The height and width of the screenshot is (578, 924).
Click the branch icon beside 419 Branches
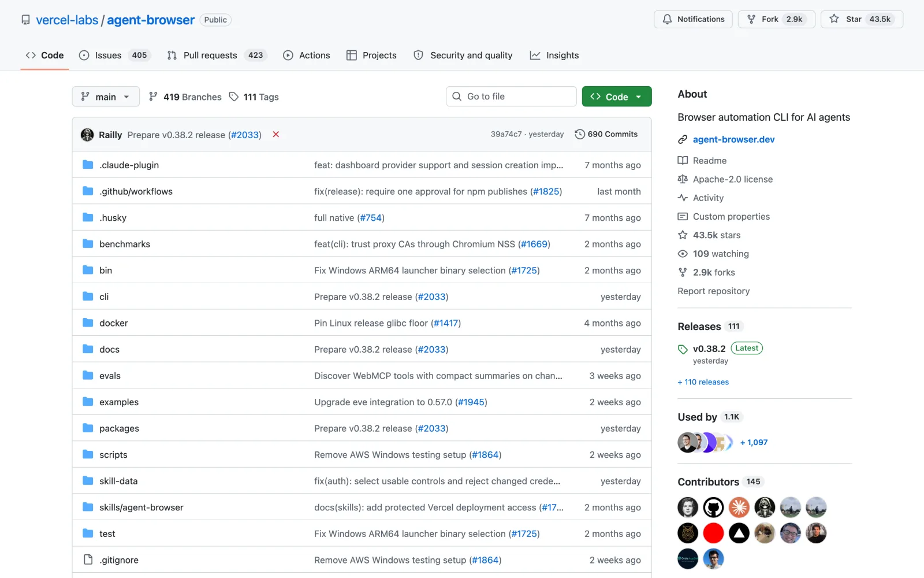153,97
